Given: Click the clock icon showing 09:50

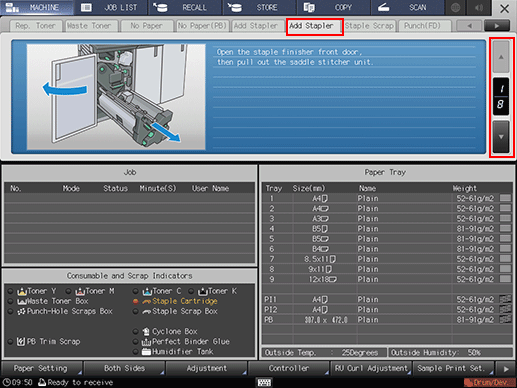Looking at the screenshot, I should tap(6, 382).
